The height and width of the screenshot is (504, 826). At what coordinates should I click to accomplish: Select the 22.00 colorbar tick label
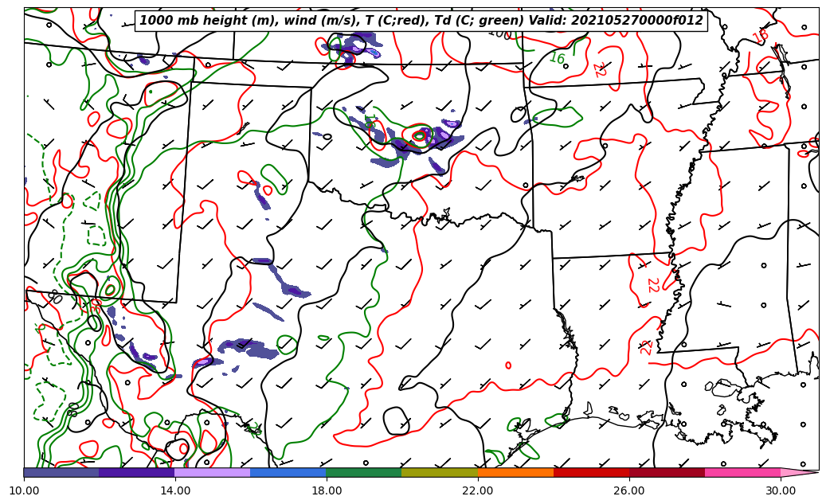[478, 490]
